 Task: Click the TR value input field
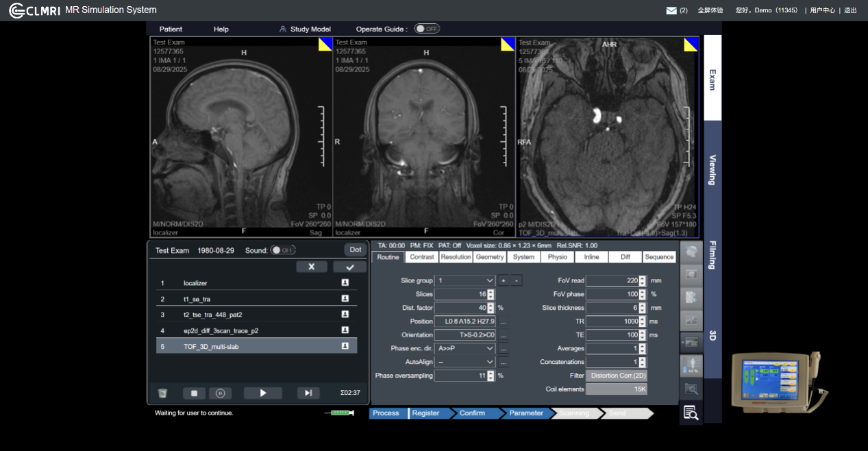tap(612, 321)
